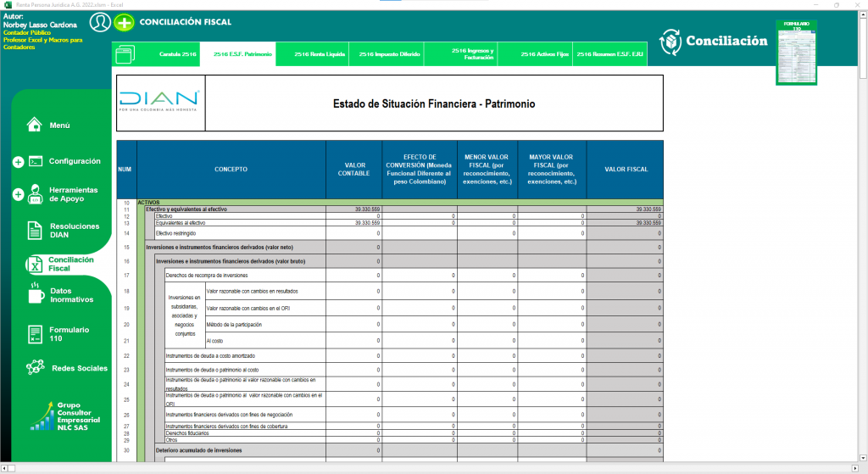Click the Menú sidebar label
Viewport: 868px width, 474px height.
(x=60, y=125)
